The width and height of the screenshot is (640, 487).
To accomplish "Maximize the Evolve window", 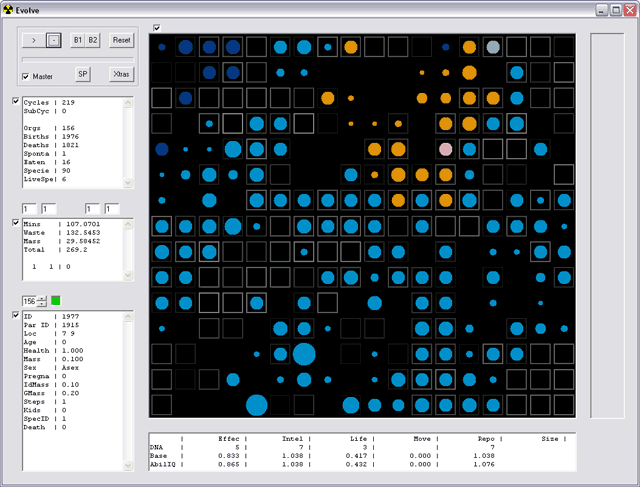I will click(616, 10).
